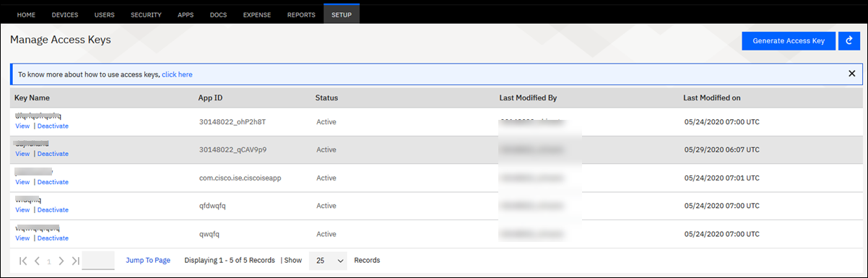Dismiss the access keys info banner

(x=851, y=74)
